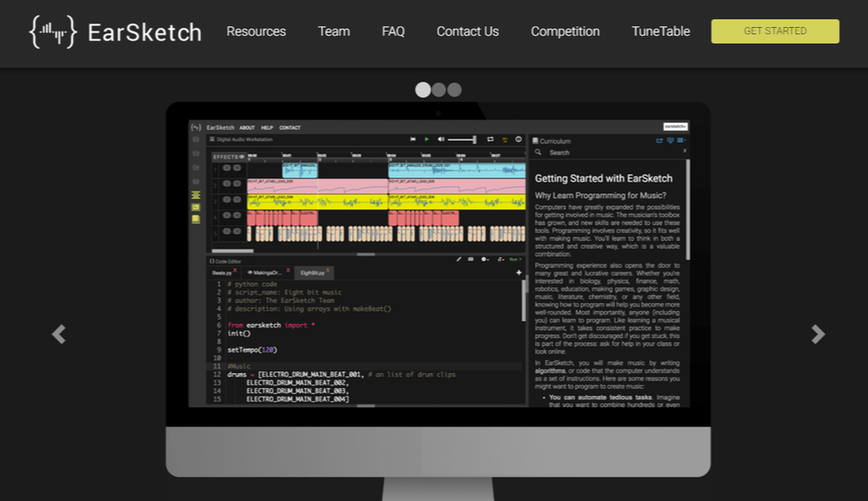This screenshot has height=501, width=868.
Task: Clear the curriculum search with the x
Action: [685, 151]
